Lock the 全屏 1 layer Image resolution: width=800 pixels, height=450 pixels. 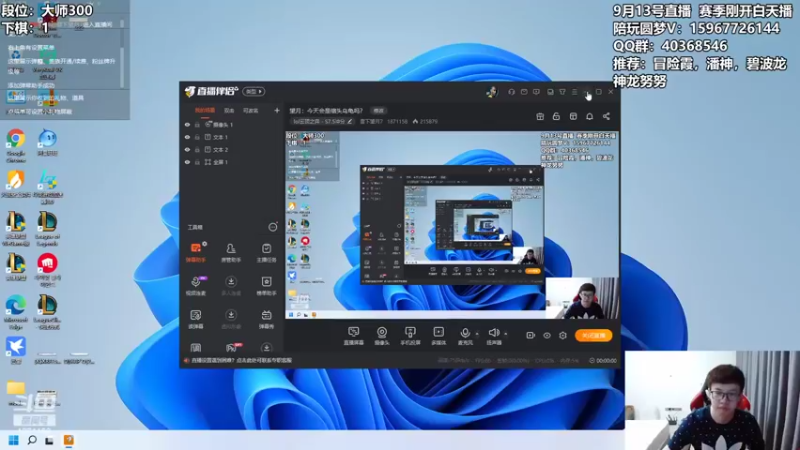click(197, 162)
